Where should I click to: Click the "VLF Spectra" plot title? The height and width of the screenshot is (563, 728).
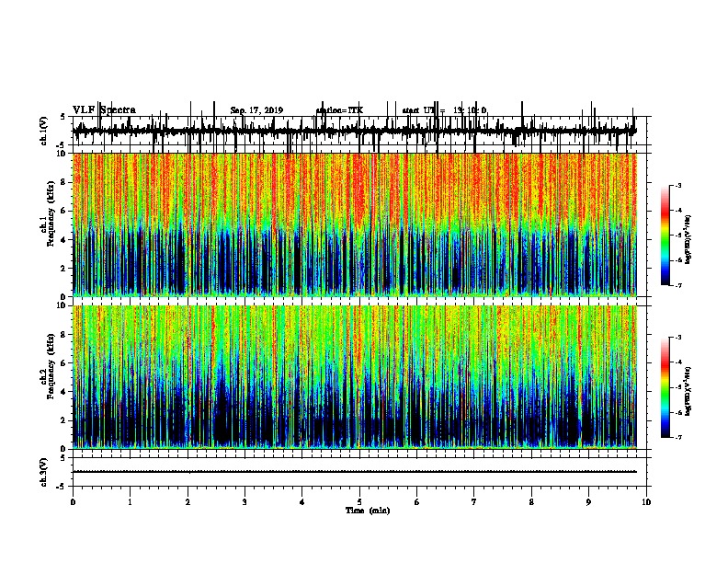pos(104,110)
